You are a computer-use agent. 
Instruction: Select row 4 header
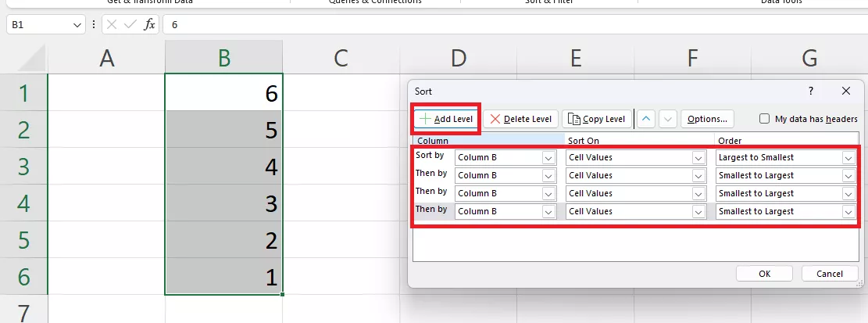(23, 203)
